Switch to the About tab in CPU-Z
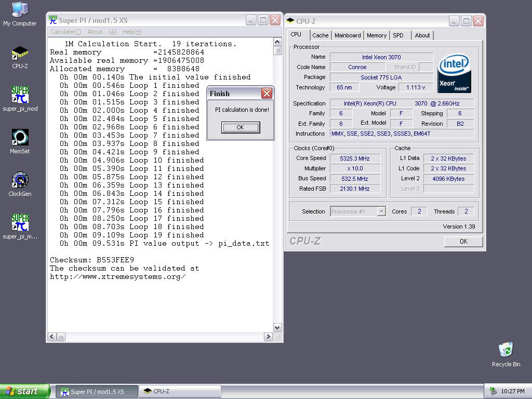The width and height of the screenshot is (532, 399). [x=422, y=35]
